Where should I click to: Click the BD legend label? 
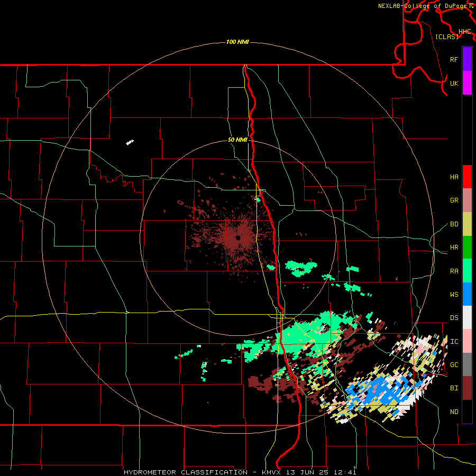tap(454, 224)
